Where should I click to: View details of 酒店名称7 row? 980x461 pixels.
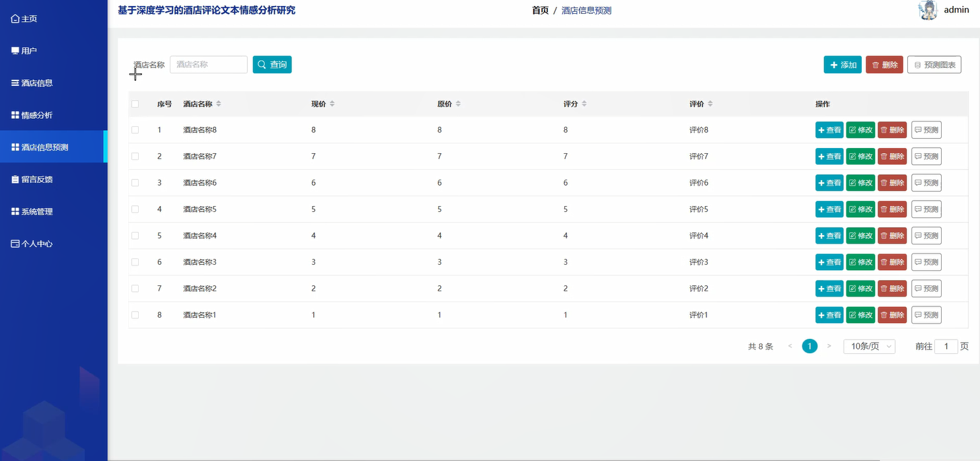[x=829, y=157]
